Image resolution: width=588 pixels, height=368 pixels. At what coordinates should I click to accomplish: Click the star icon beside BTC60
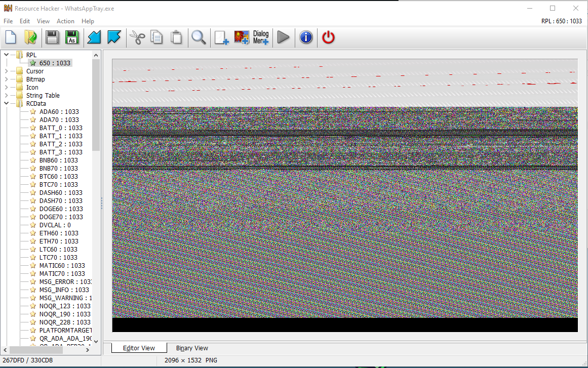(33, 177)
